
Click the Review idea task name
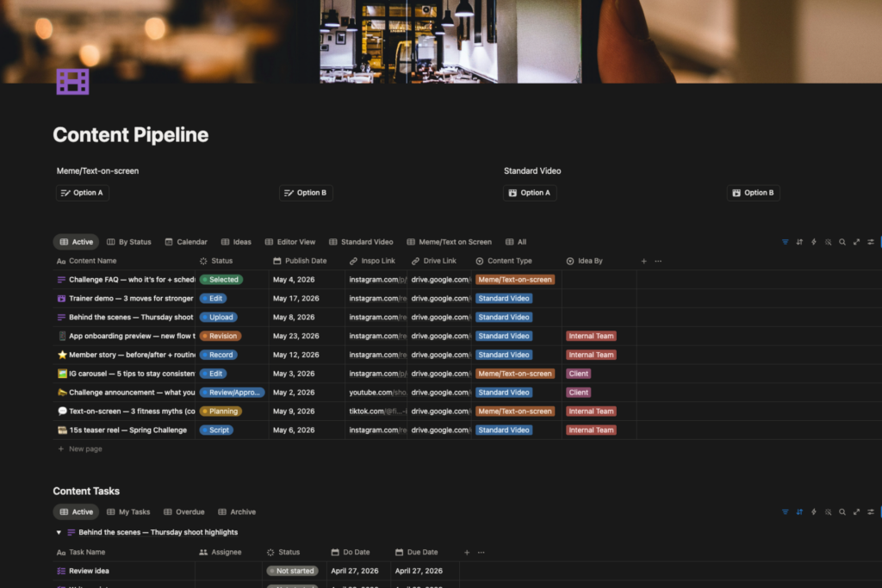(89, 571)
